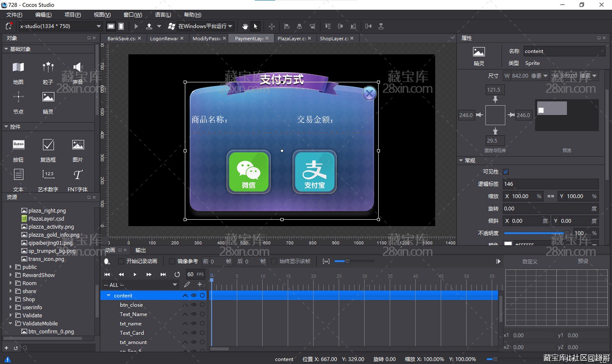Jump to the last animation frame

pos(163,274)
